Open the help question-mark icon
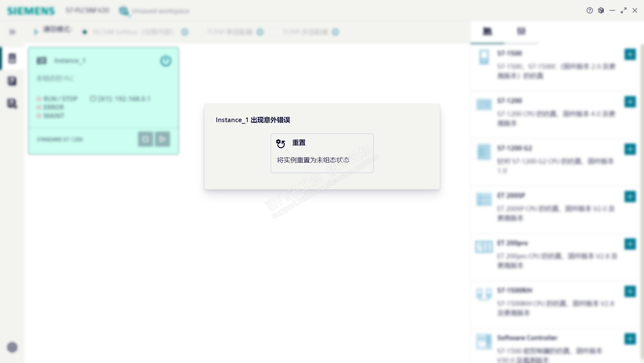The width and height of the screenshot is (644, 363). 590,10
